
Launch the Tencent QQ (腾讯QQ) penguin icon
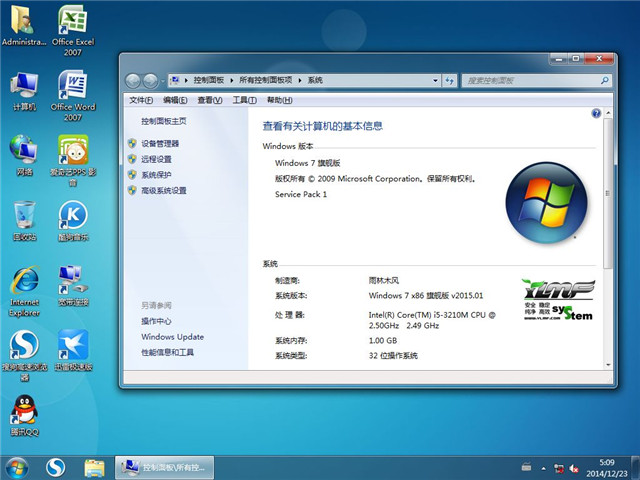tap(24, 411)
